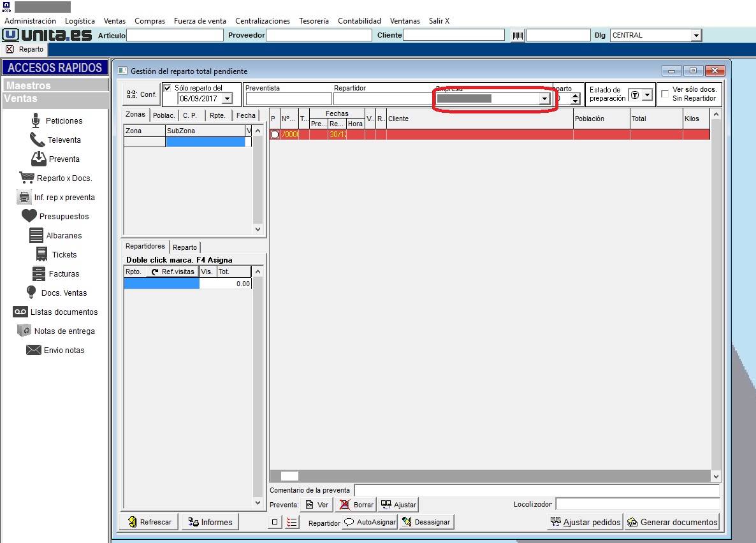Click the Preventa inbox icon

click(x=39, y=159)
